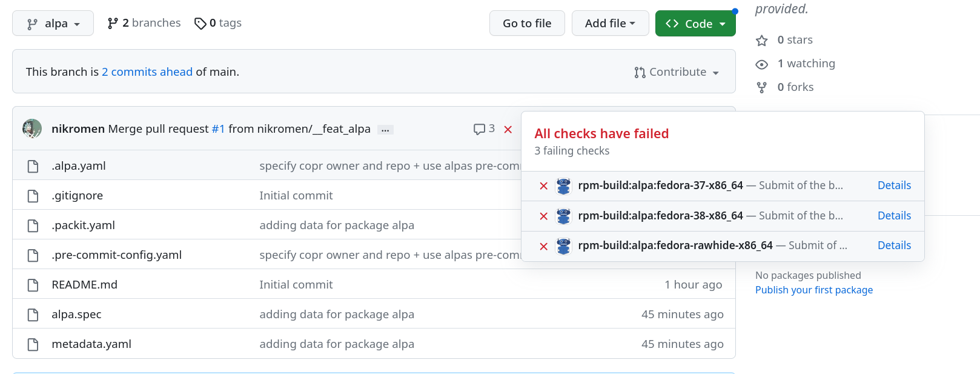Click the file icon next to .packit.yaml
980x374 pixels.
click(x=33, y=225)
